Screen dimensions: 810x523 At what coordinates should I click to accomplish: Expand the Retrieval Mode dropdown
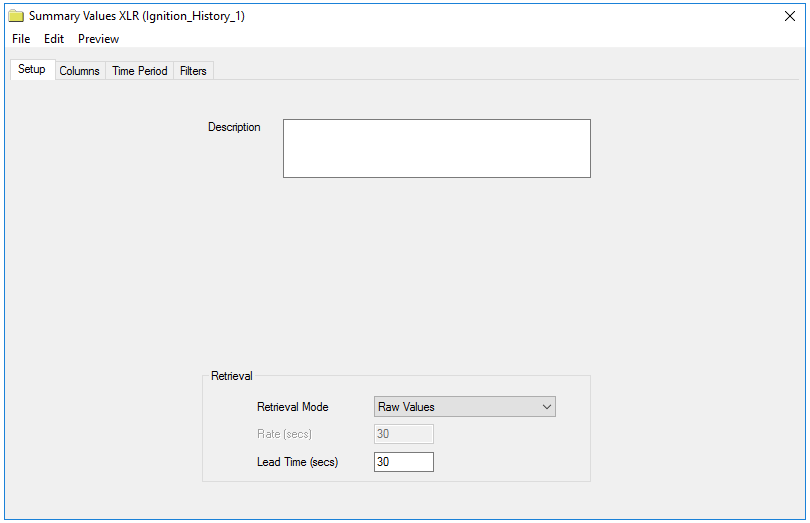464,407
